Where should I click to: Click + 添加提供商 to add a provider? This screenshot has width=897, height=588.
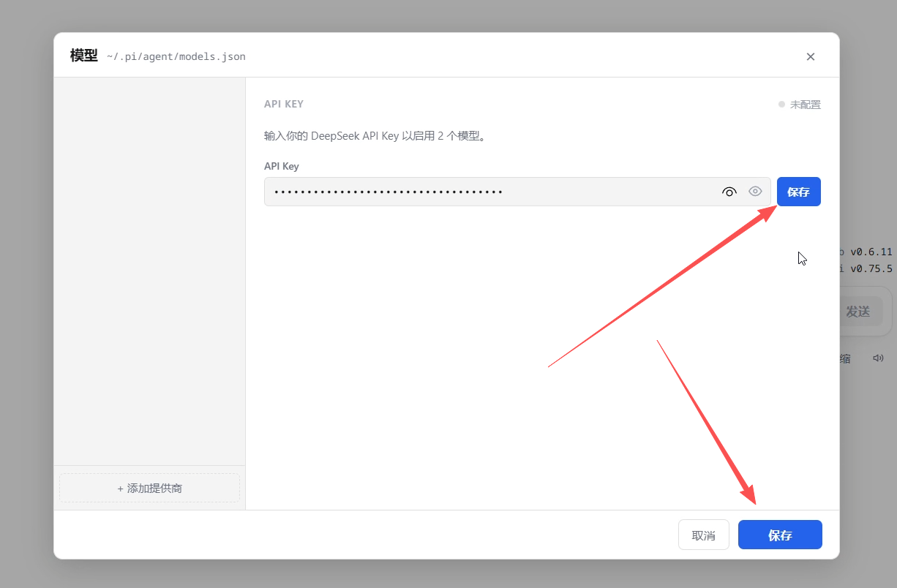149,488
